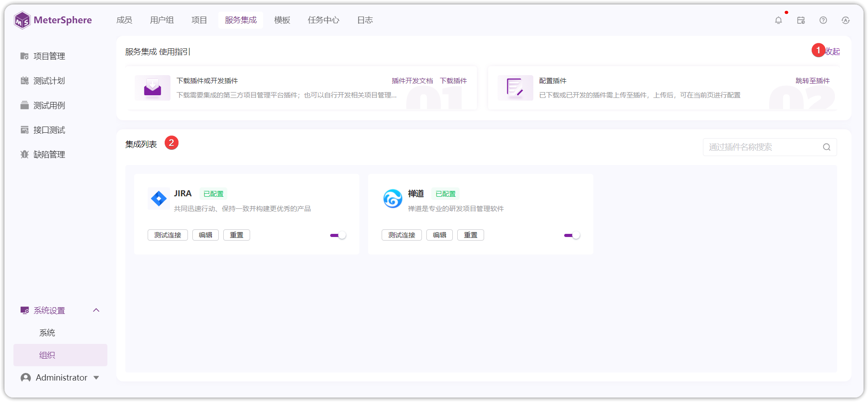Open the version info icon at top right
868x402 pixels.
(846, 20)
